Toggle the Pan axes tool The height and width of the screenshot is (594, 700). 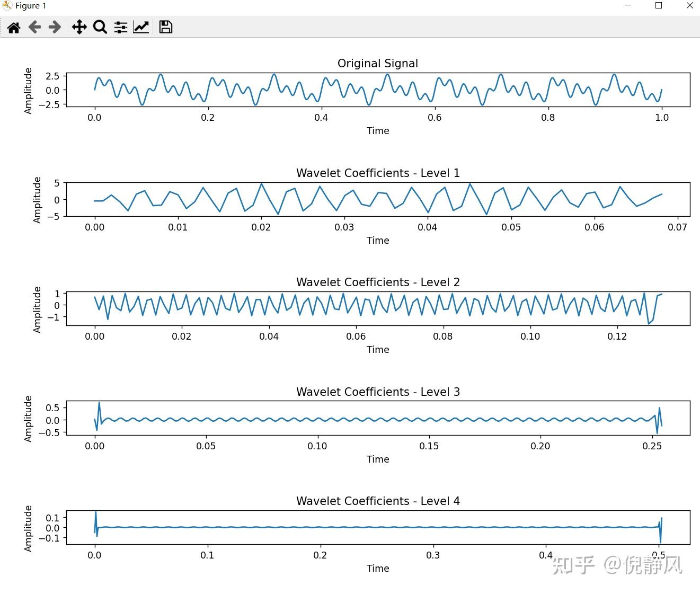(x=79, y=27)
